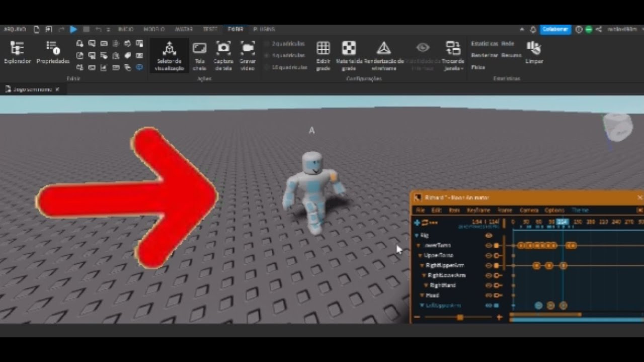
Task: Click the timeline zoom slider handle
Action: tap(460, 317)
